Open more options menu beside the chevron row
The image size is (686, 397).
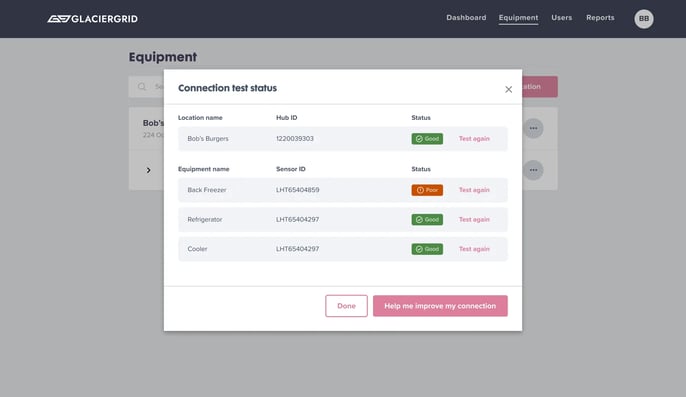click(533, 170)
